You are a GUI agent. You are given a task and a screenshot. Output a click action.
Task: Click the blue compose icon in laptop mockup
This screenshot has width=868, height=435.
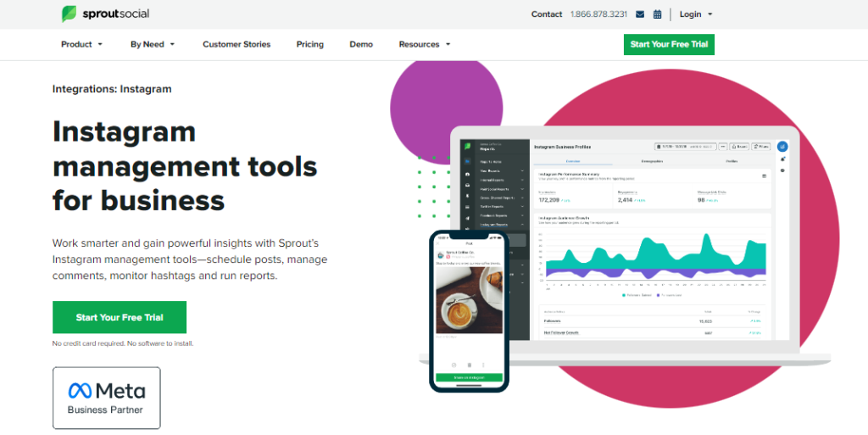[782, 147]
